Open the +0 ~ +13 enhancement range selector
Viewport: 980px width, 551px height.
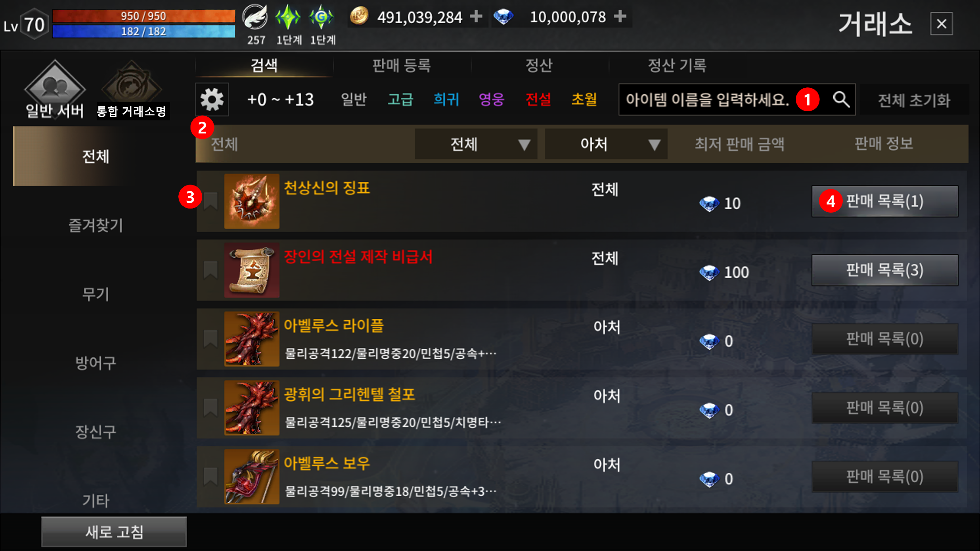281,100
